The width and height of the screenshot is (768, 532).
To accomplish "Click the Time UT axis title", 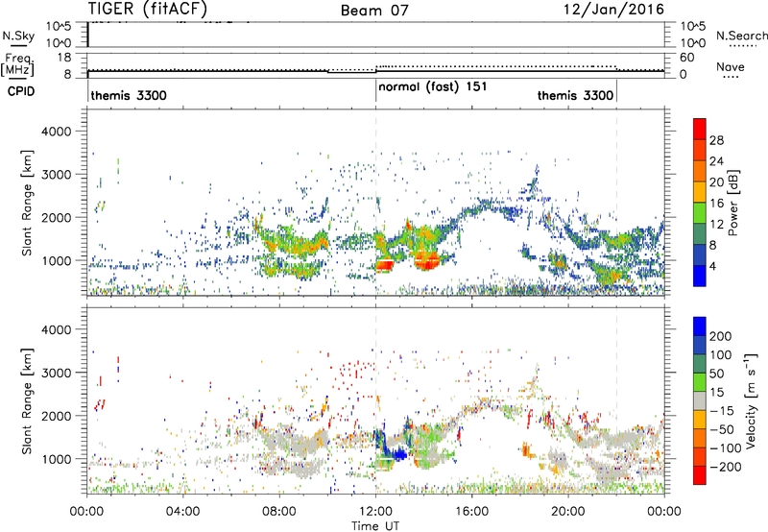I will [x=375, y=525].
